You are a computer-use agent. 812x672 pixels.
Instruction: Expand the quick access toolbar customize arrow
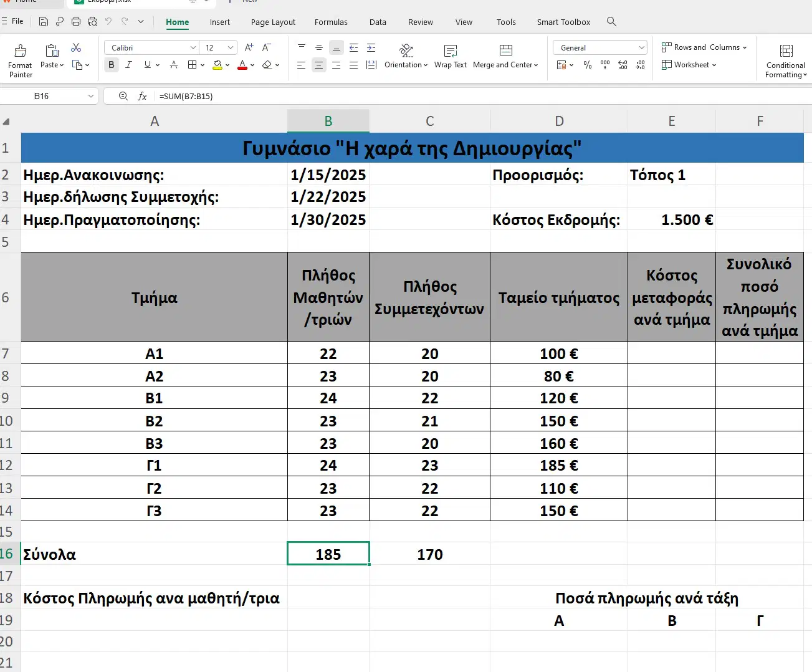tap(141, 22)
